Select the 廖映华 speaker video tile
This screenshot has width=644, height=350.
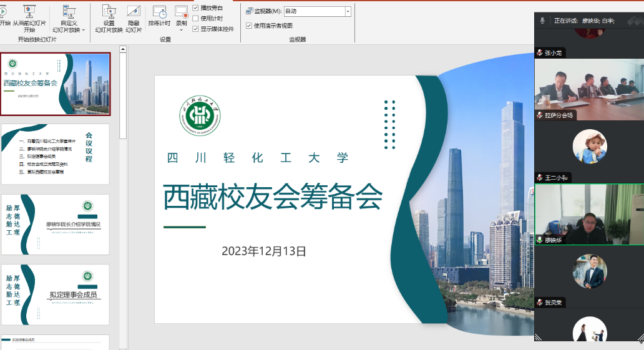click(589, 214)
